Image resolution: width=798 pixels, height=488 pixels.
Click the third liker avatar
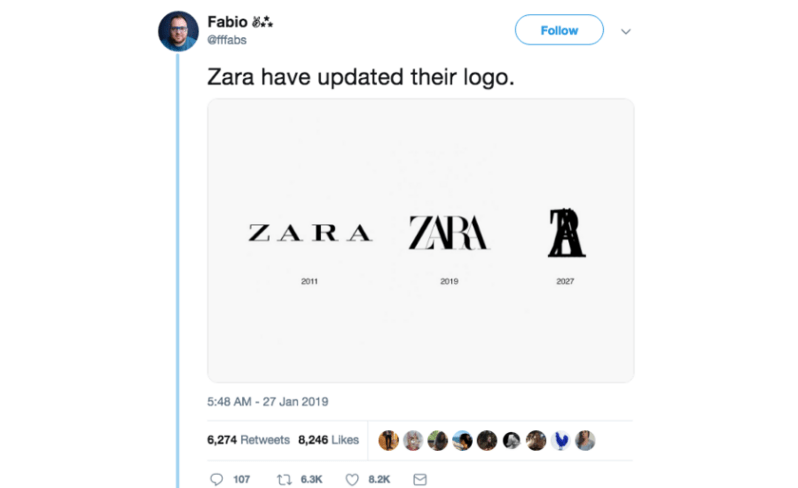(x=438, y=441)
